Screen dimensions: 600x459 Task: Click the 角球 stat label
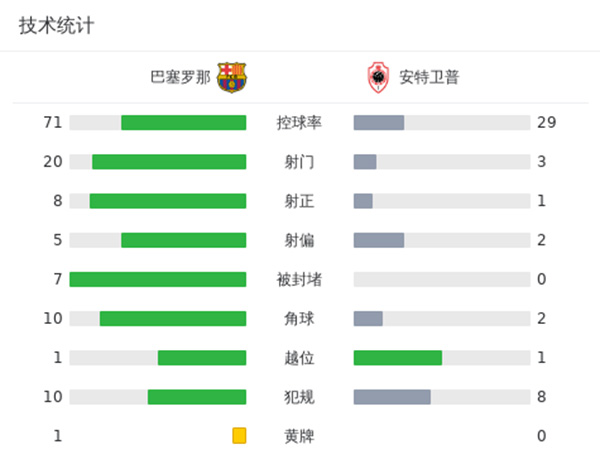pos(299,319)
